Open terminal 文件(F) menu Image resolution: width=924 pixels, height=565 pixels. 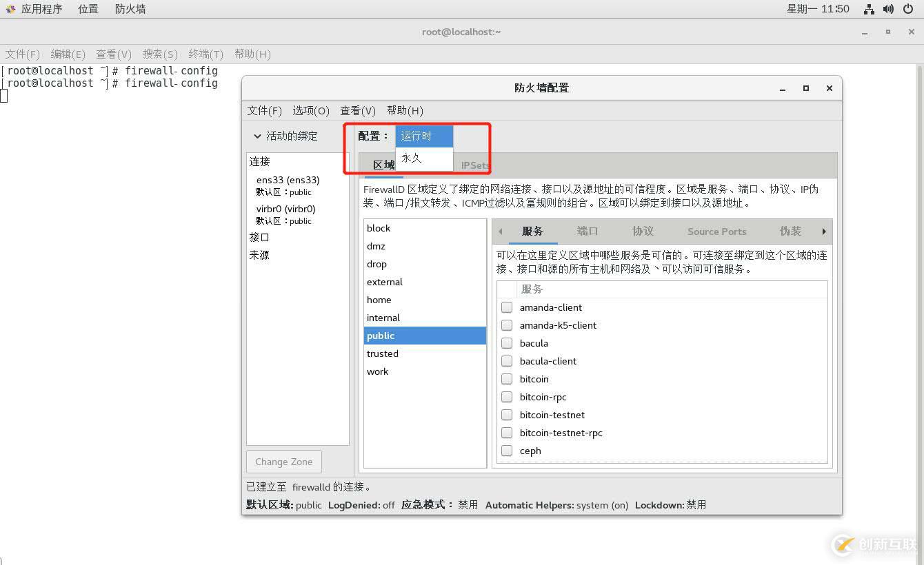click(23, 54)
